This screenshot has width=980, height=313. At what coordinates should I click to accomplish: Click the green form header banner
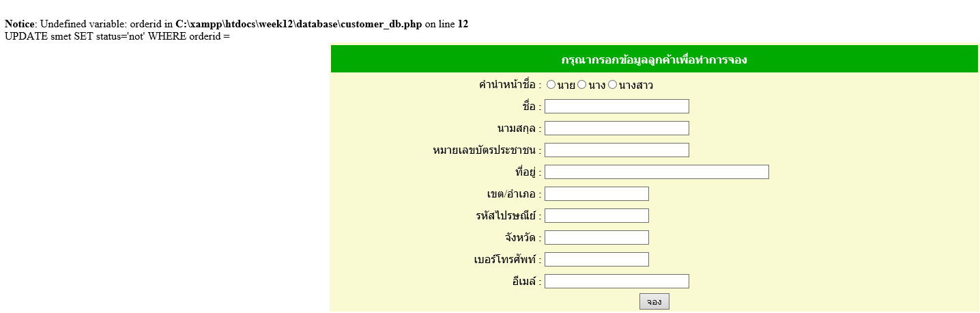[x=654, y=59]
